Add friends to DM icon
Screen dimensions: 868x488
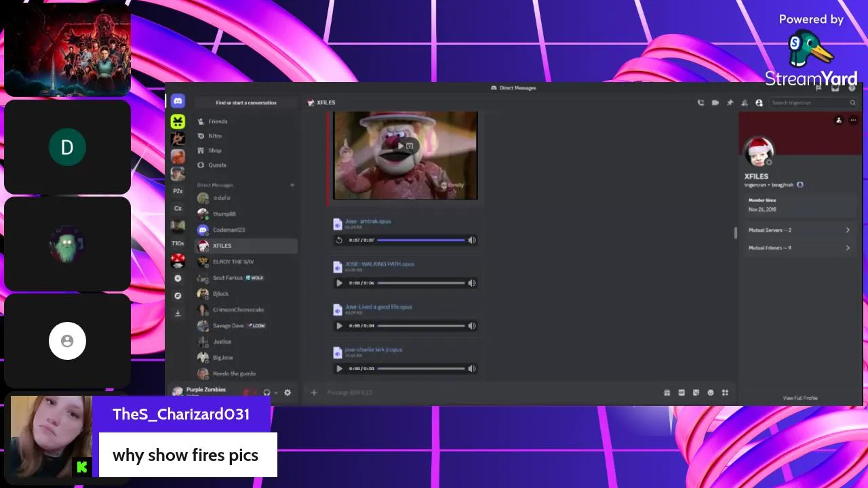point(745,103)
